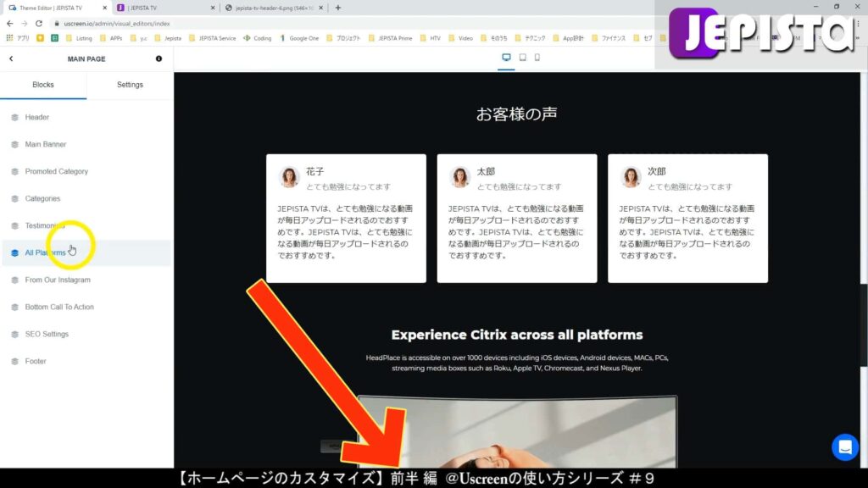Switch to tablet preview mode
Image resolution: width=868 pixels, height=488 pixels.
coord(522,58)
